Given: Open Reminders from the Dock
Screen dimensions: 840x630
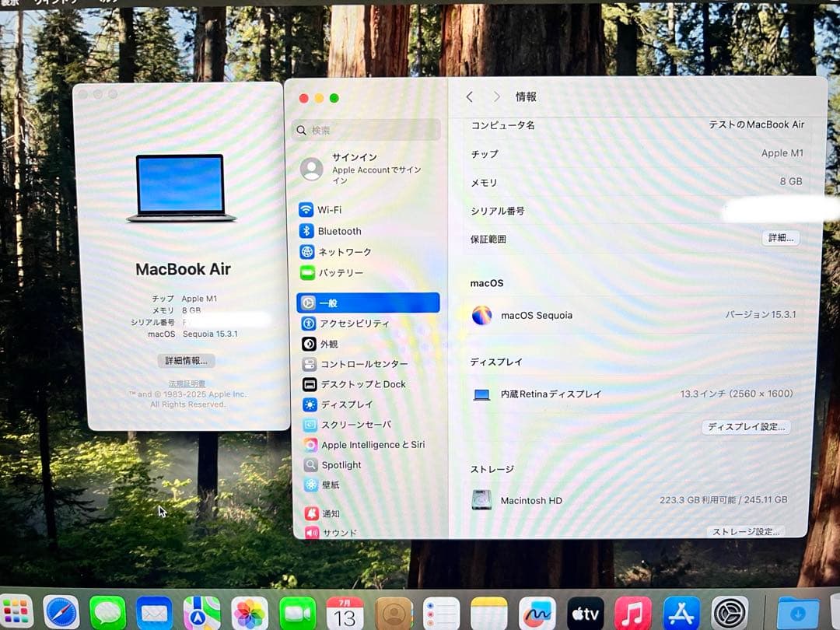Looking at the screenshot, I should [441, 613].
